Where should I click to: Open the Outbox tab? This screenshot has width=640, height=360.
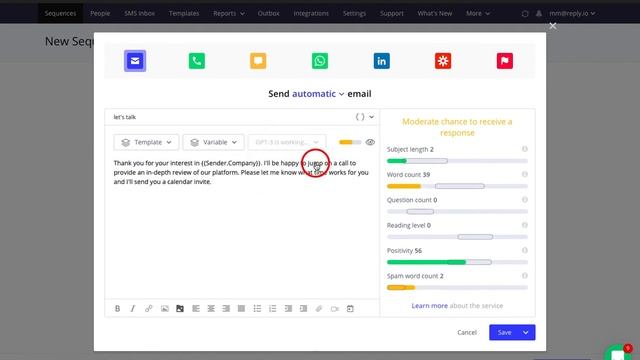[269, 13]
